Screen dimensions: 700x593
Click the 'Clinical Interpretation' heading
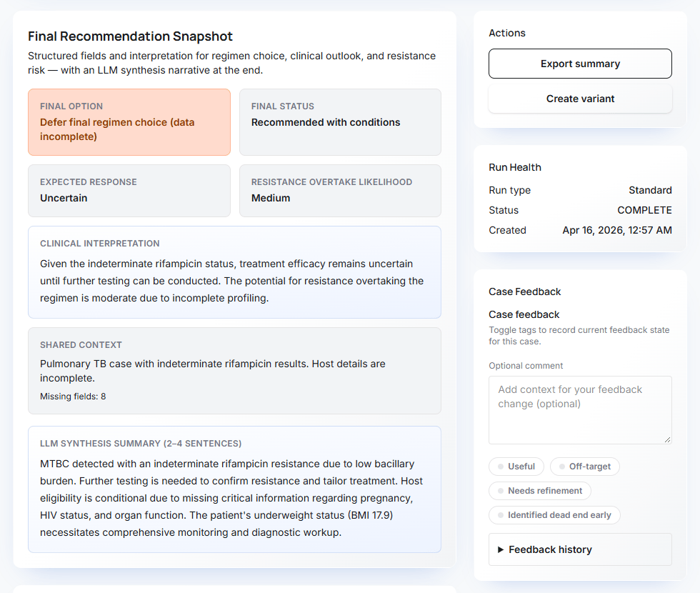click(x=99, y=244)
